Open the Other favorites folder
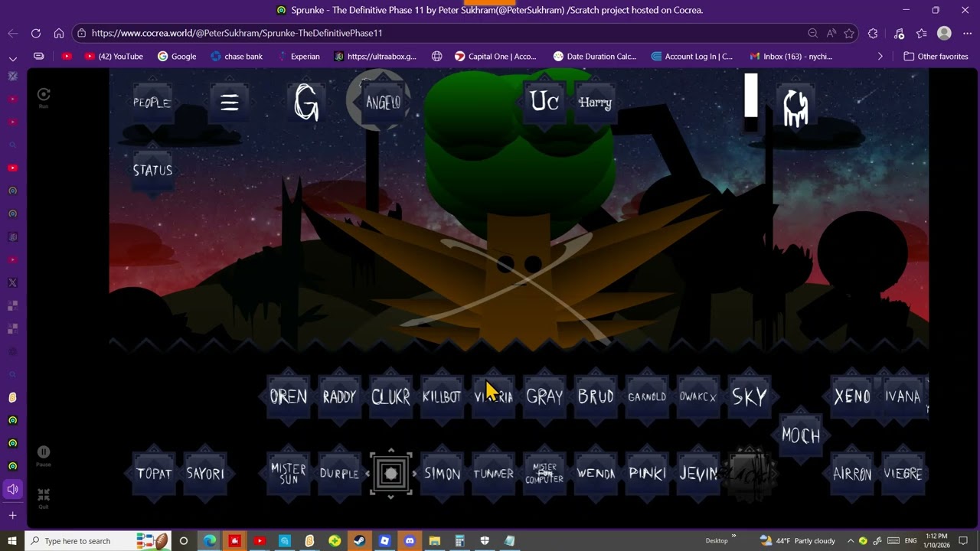This screenshot has height=551, width=980. (x=936, y=56)
